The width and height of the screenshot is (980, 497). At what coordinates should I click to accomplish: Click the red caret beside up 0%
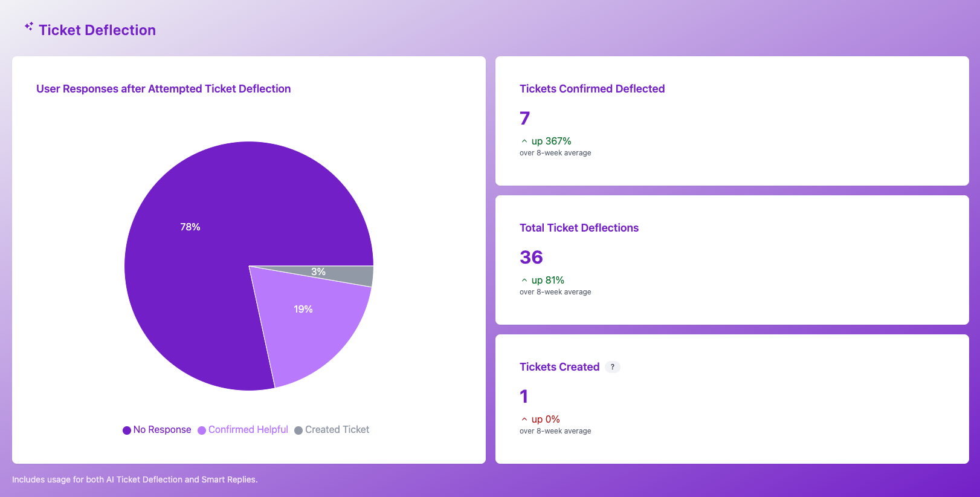(x=524, y=420)
